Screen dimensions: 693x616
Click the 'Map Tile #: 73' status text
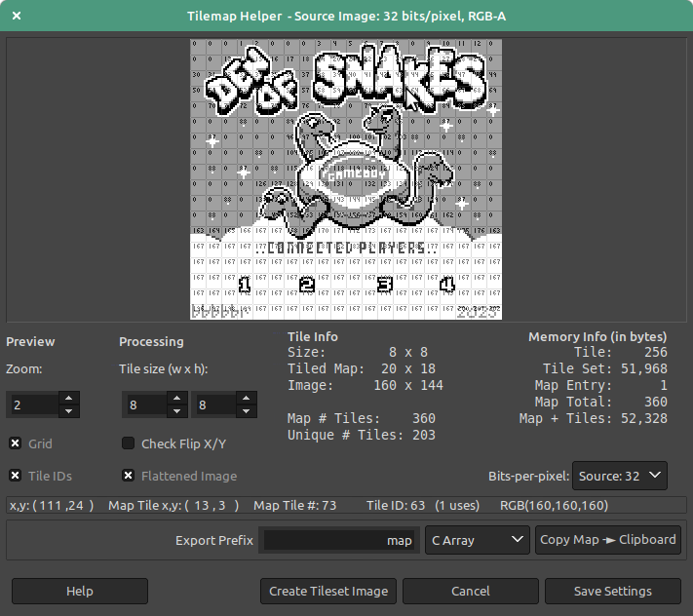point(294,505)
